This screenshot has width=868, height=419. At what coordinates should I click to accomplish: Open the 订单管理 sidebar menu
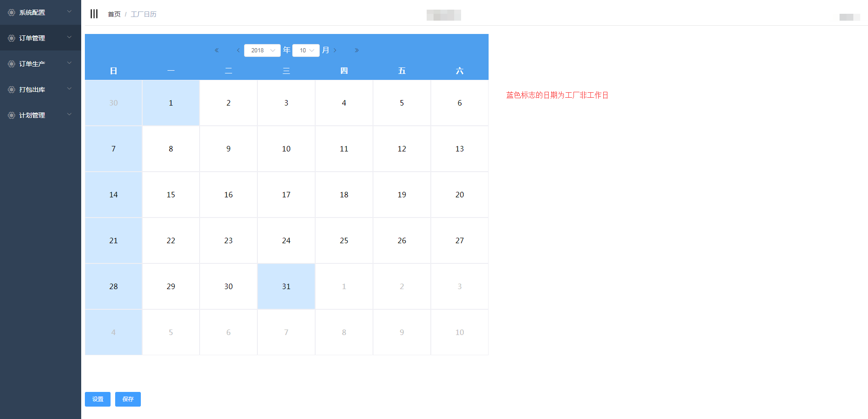click(32, 38)
